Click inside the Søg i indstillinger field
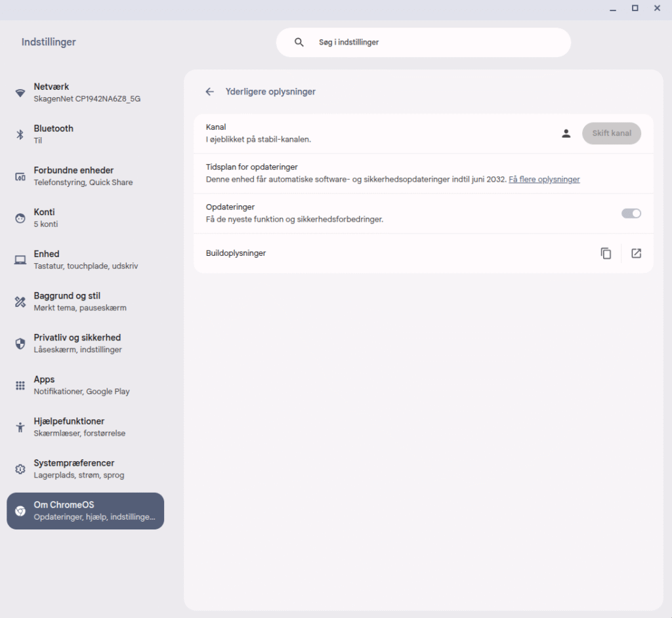 423,42
